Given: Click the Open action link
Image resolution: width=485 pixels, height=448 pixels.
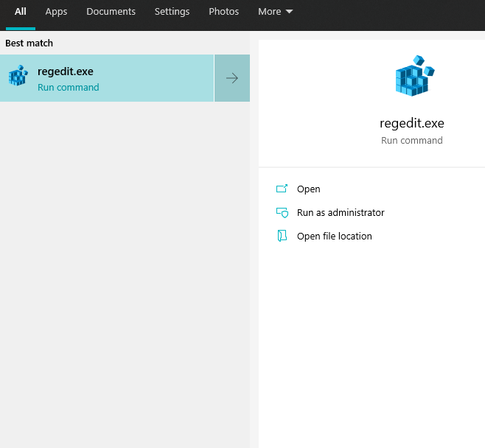Looking at the screenshot, I should pos(308,189).
